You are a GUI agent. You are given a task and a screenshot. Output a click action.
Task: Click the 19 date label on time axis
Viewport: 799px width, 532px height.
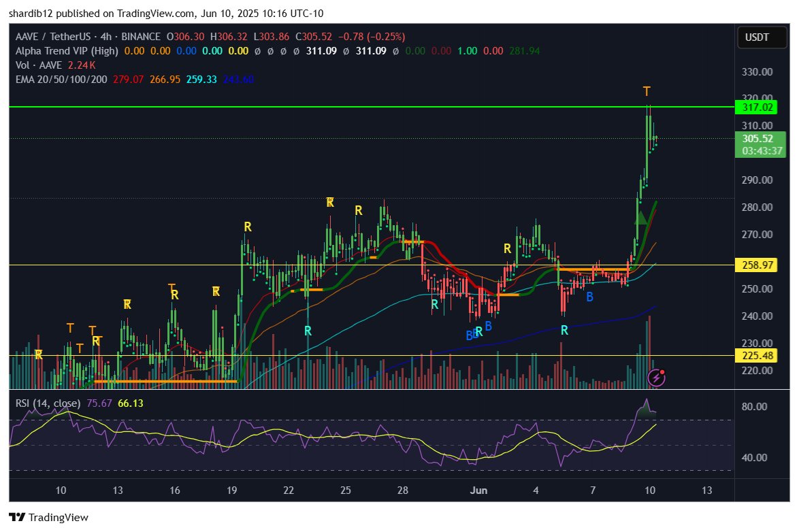pos(232,491)
